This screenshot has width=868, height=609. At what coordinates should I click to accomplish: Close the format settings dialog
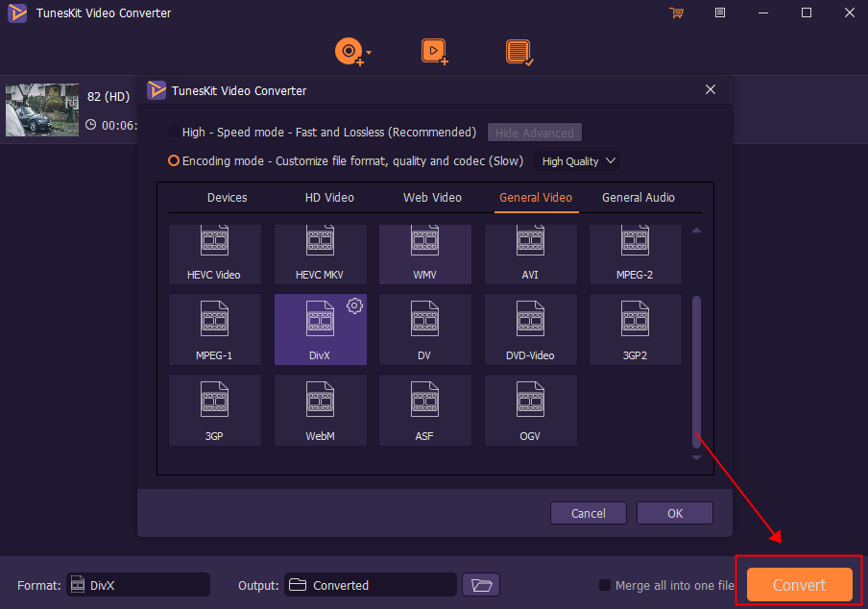[x=711, y=89]
